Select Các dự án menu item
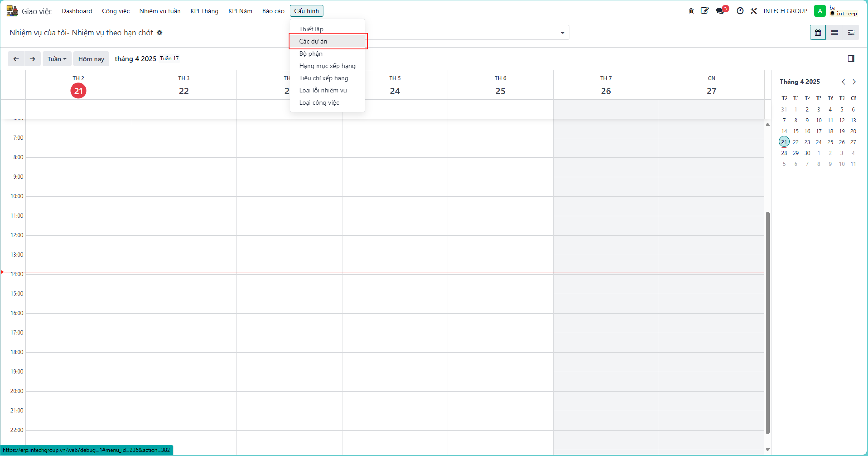 pos(328,41)
